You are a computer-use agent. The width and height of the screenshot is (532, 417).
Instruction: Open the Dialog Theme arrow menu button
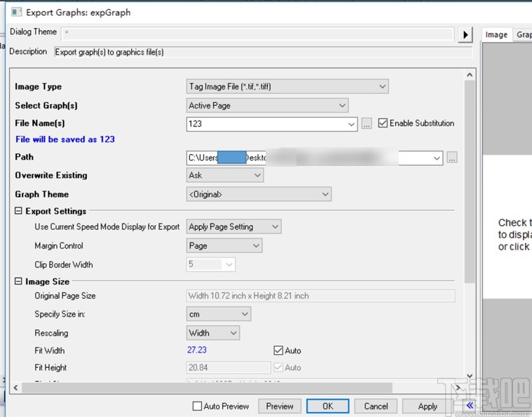tap(465, 34)
